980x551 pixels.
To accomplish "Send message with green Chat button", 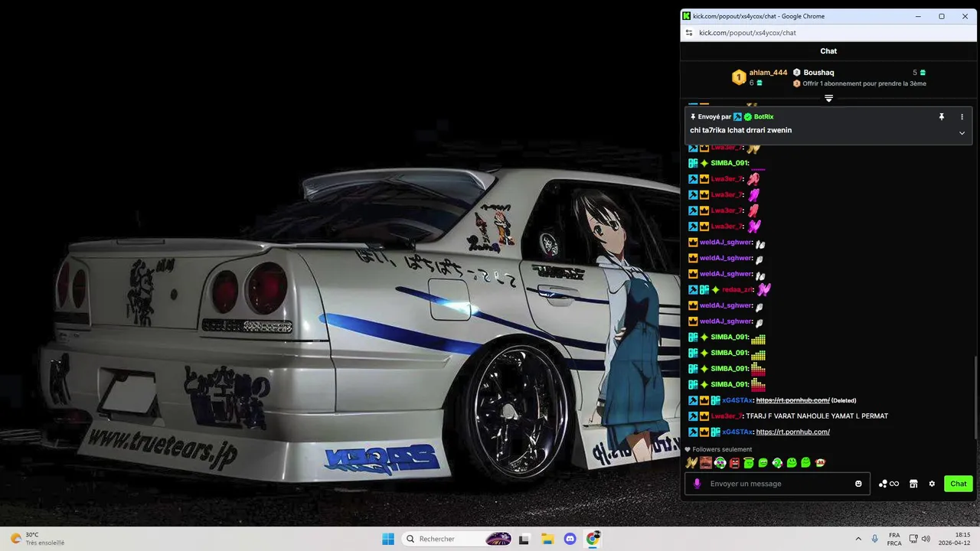I will pyautogui.click(x=959, y=484).
